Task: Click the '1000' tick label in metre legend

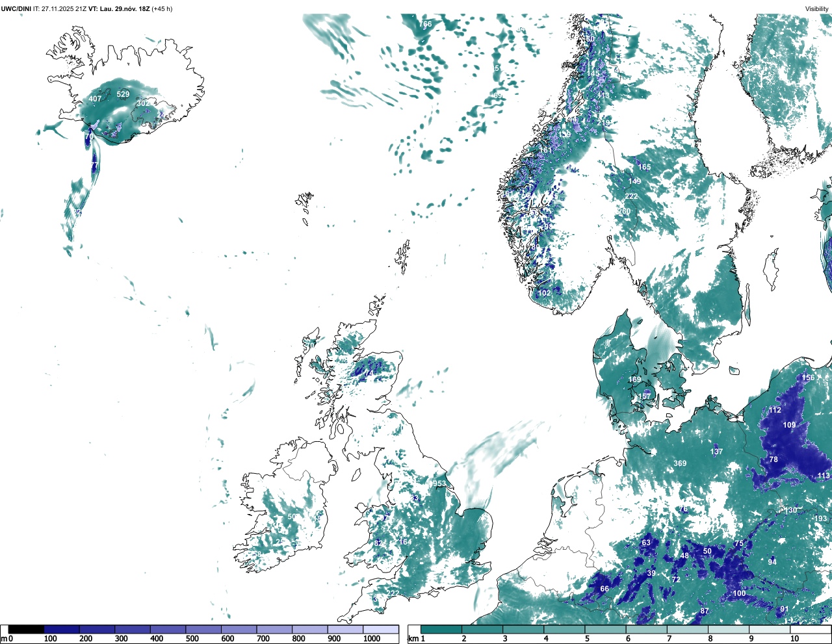Action: (x=371, y=639)
